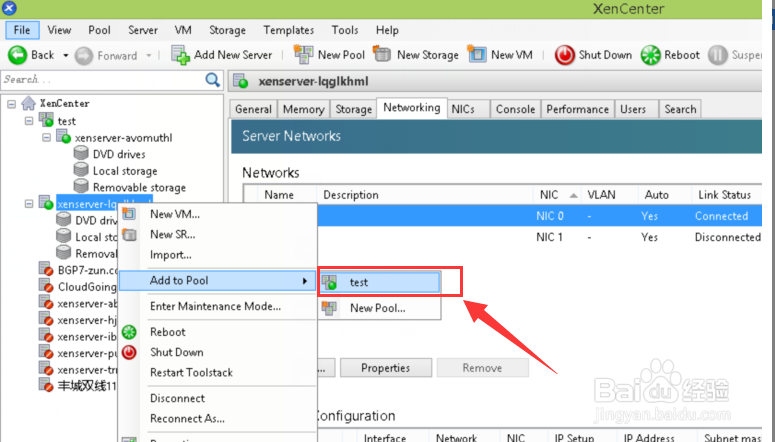Image resolution: width=775 pixels, height=442 pixels.
Task: Open the Help menu
Action: (x=387, y=30)
